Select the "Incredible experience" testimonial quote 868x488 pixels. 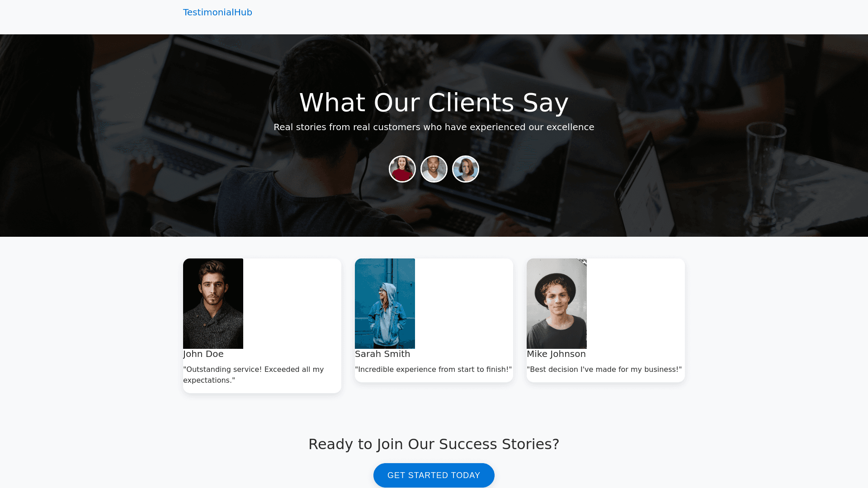(x=433, y=370)
